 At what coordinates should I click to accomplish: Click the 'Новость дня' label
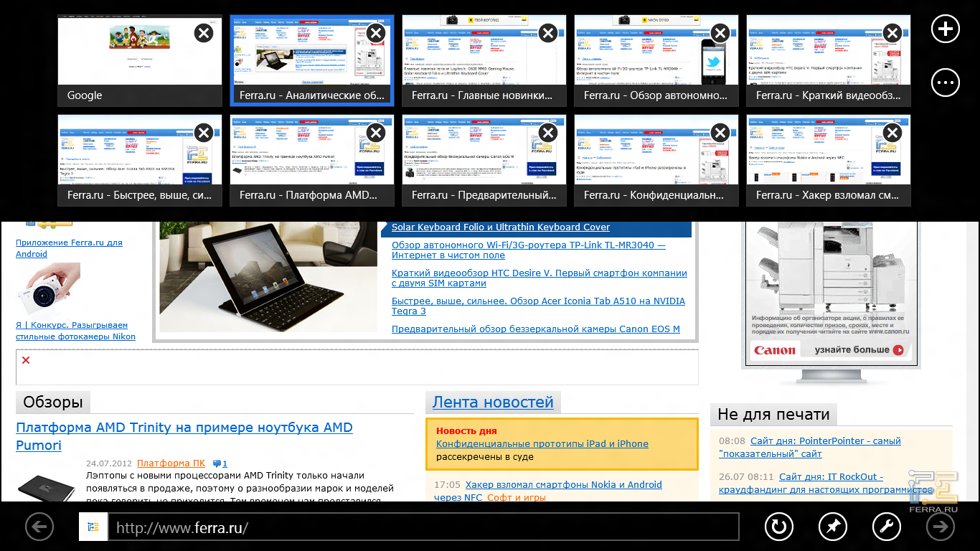coord(466,431)
